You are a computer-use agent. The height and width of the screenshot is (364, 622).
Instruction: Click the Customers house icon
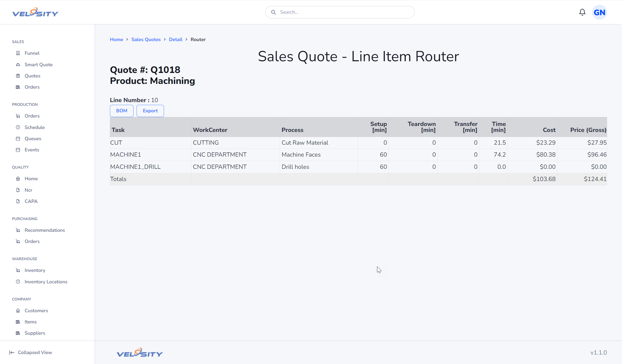[18, 310]
